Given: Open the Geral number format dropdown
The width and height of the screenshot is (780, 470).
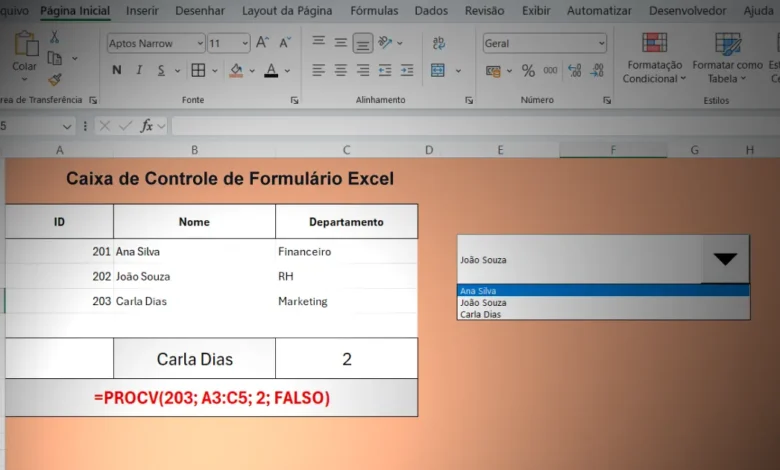Looking at the screenshot, I should tap(601, 44).
